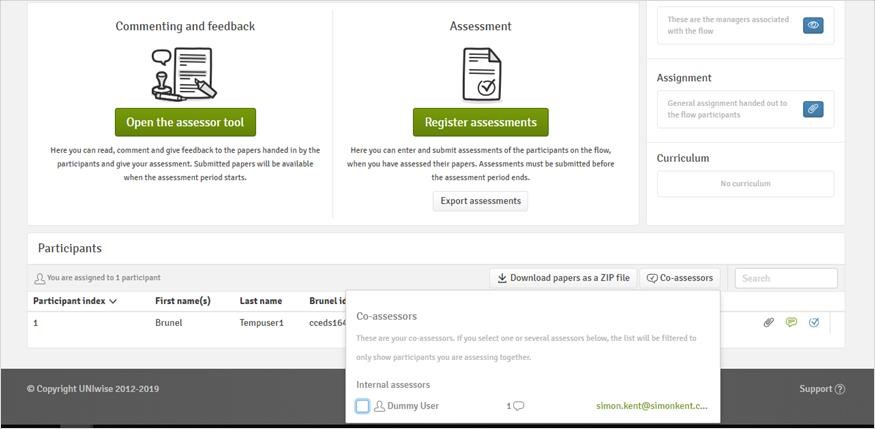
Task: Click the paperclip icon in participant row
Action: (768, 323)
